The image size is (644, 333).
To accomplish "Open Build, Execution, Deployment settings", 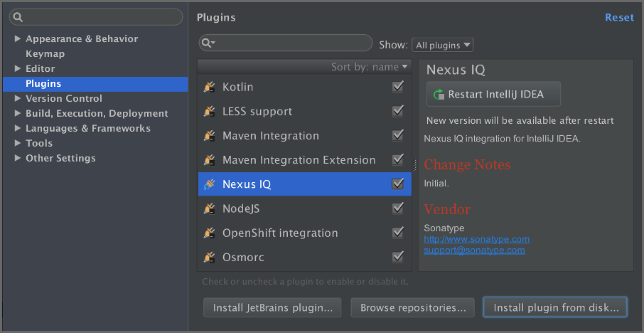I will (x=97, y=113).
